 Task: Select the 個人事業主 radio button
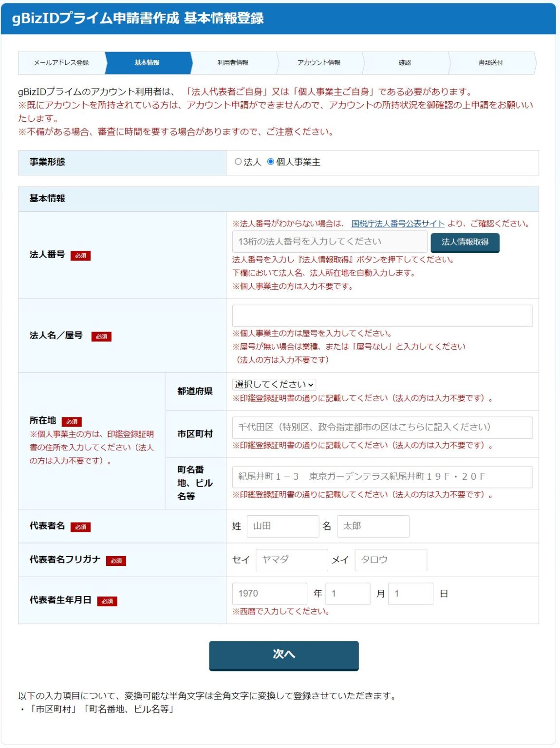pyautogui.click(x=270, y=163)
